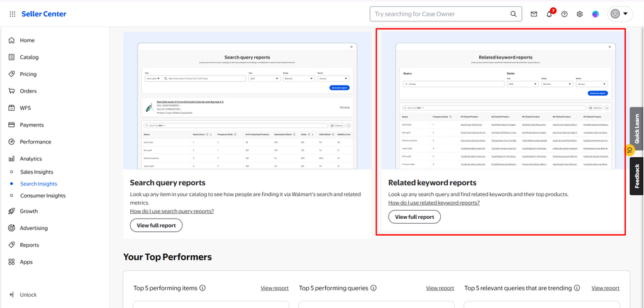The width and height of the screenshot is (644, 308).
Task: Open the user profile dropdown
Action: coord(619,14)
